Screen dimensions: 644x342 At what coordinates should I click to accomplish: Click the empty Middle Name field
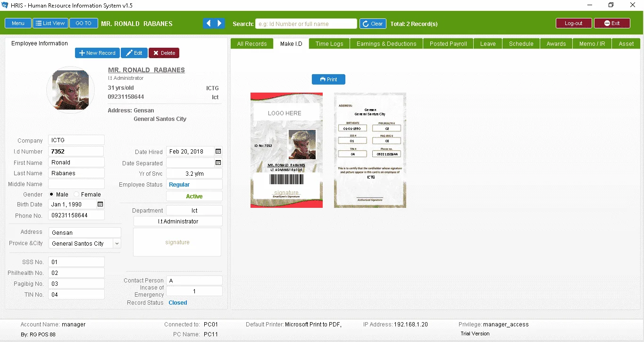coord(76,184)
